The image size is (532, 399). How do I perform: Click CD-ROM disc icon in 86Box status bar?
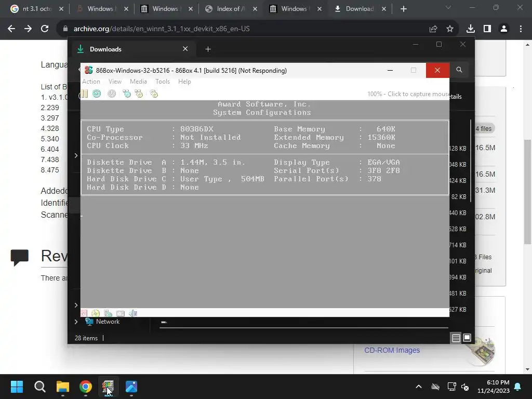tap(96, 313)
